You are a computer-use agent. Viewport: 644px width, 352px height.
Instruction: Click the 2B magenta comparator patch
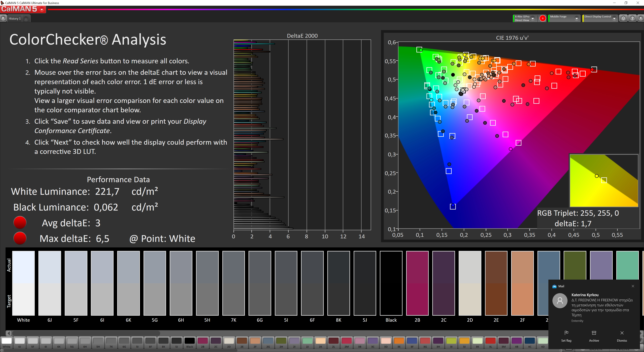click(x=417, y=283)
